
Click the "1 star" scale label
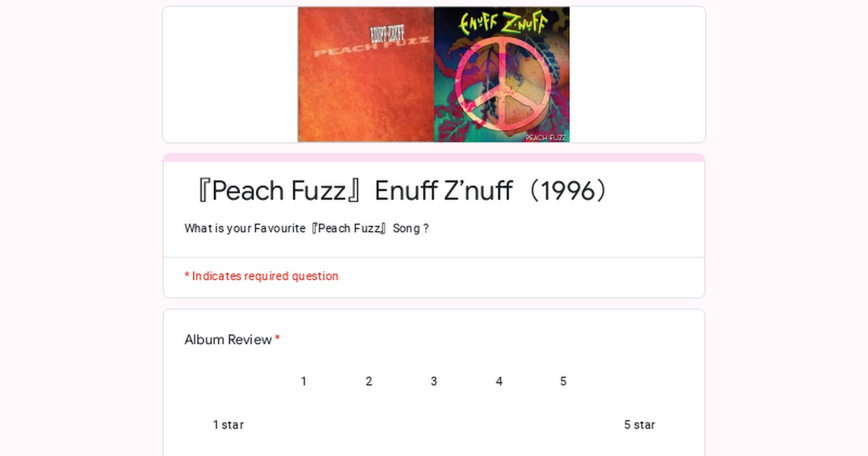228,425
